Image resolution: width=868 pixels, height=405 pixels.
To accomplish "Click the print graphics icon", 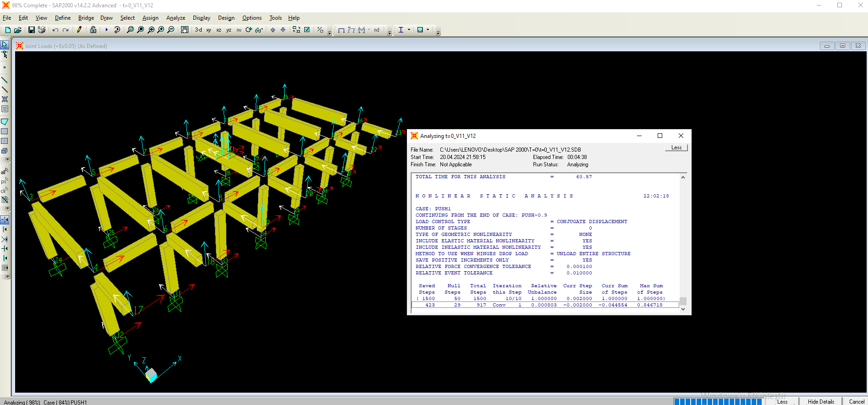I will pos(42,30).
